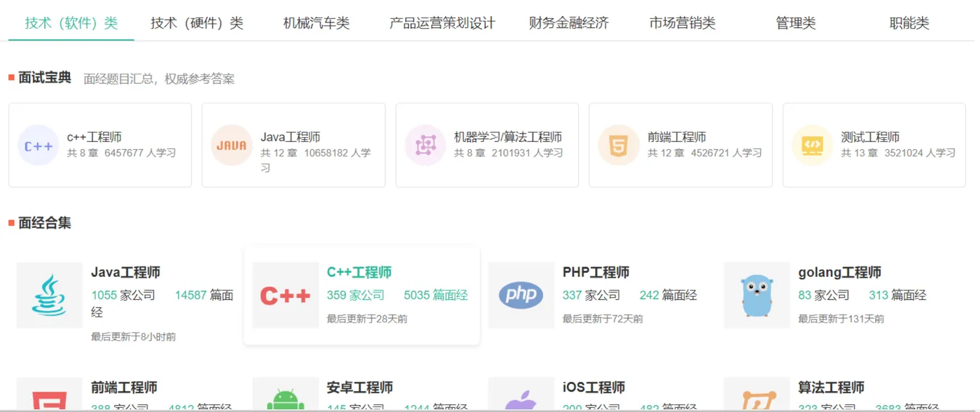Click 共 8 章 6457677 人学习 text
Image resolution: width=980 pixels, height=412 pixels.
pos(122,152)
